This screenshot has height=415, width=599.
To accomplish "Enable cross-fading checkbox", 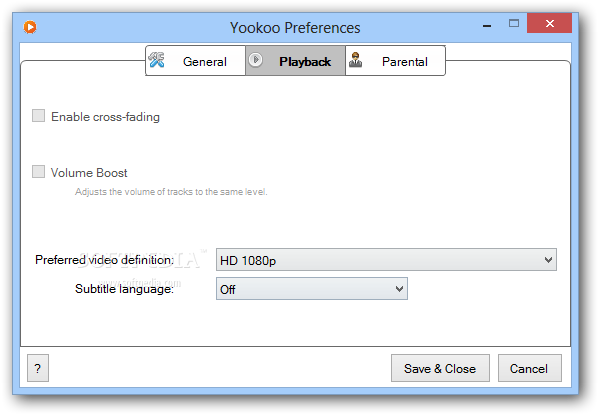I will (x=38, y=115).
